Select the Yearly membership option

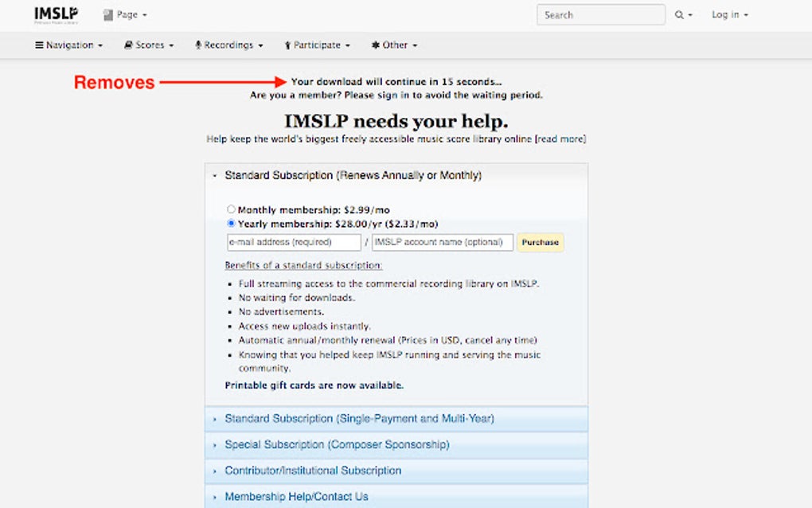tap(231, 224)
